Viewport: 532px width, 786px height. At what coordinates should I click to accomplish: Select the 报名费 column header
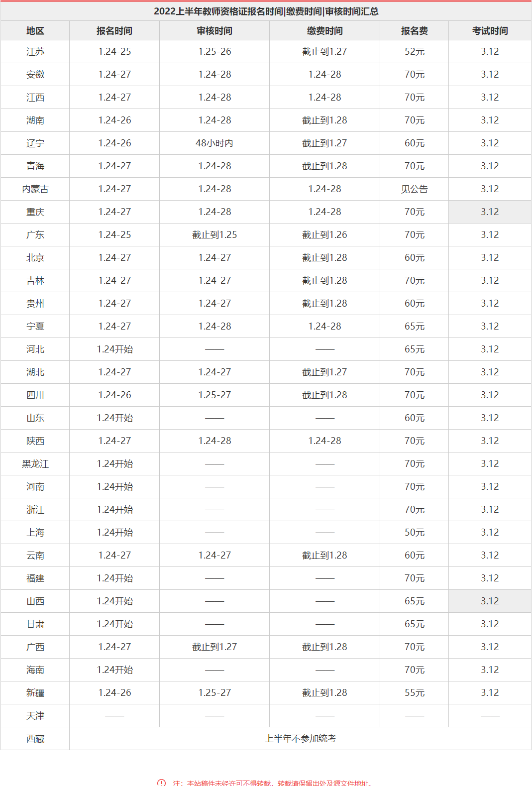[415, 31]
